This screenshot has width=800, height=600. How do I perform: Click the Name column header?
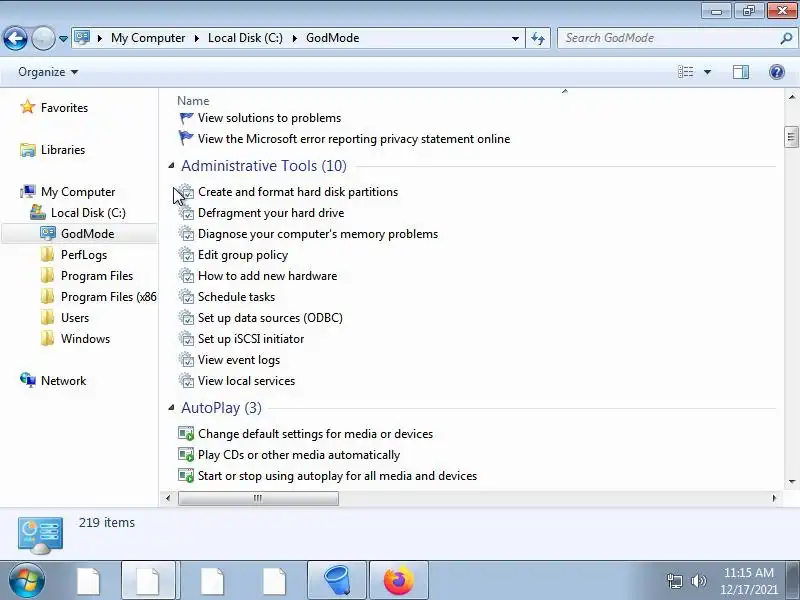click(x=193, y=101)
